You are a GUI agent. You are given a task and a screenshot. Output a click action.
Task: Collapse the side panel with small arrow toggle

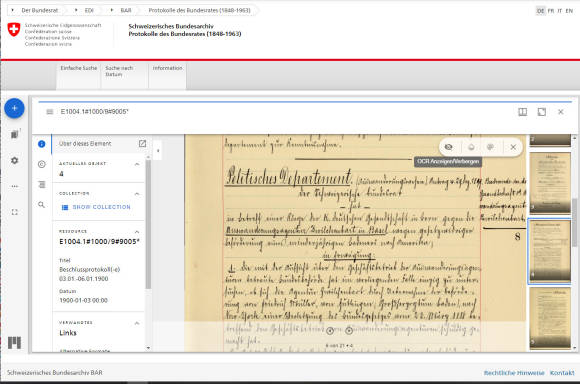click(158, 151)
